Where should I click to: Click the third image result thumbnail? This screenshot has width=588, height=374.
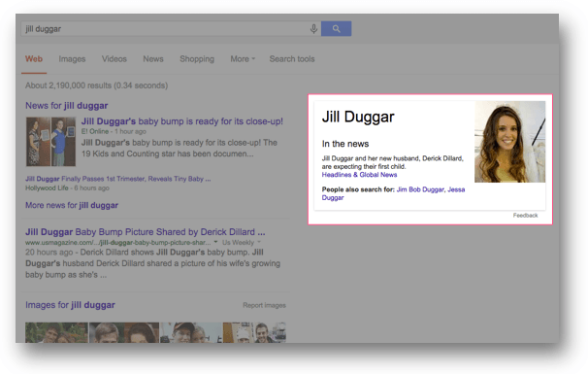191,332
